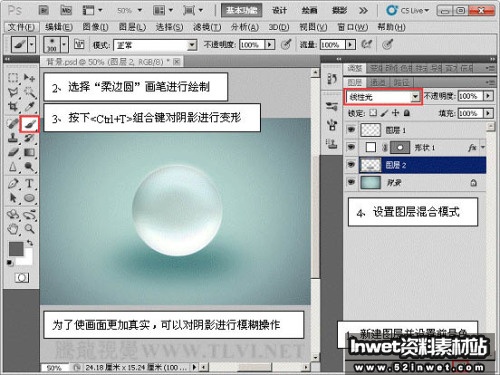
Task: Select the Hand tool
Action: point(13,229)
